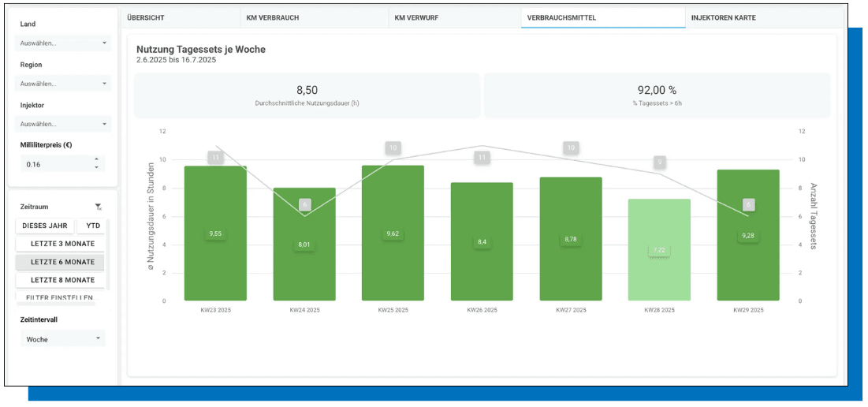This screenshot has width=868, height=407.
Task: Open the Zeitintervall dropdown showing Woche
Action: 63,338
